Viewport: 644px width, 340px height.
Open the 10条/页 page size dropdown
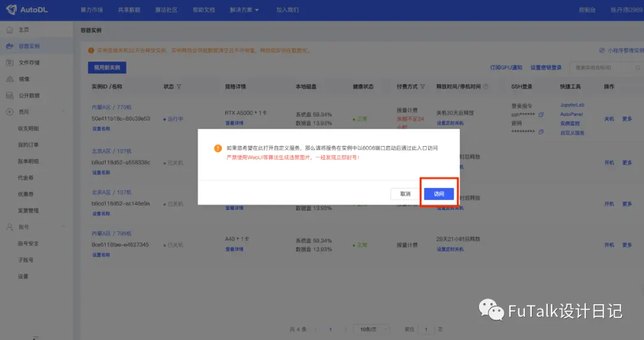[x=371, y=329]
